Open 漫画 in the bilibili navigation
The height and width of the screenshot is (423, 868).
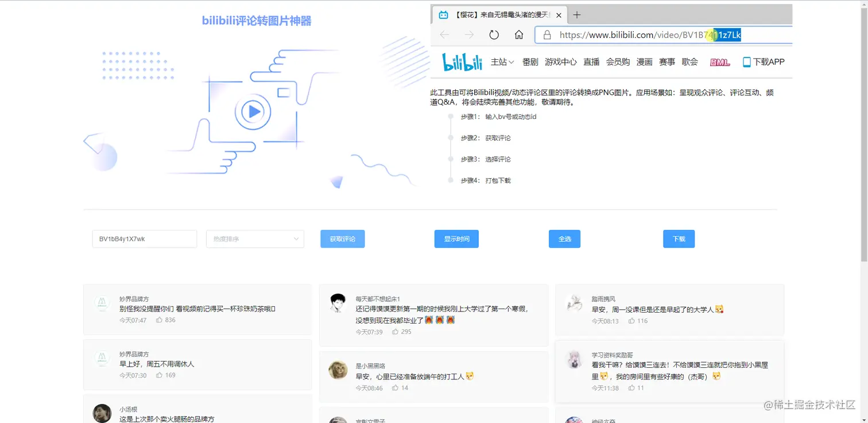(x=645, y=62)
